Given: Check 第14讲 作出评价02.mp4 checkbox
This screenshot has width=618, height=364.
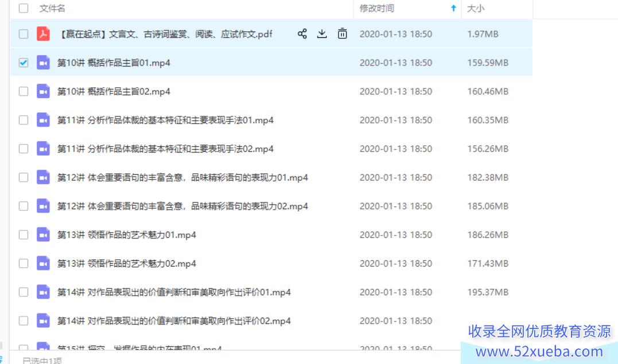Looking at the screenshot, I should click(24, 321).
